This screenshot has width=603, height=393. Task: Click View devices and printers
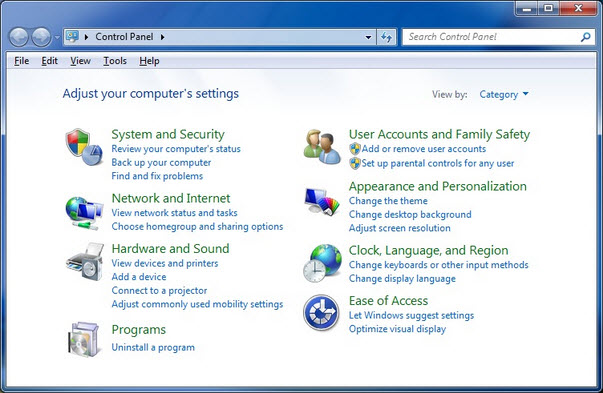coord(165,263)
